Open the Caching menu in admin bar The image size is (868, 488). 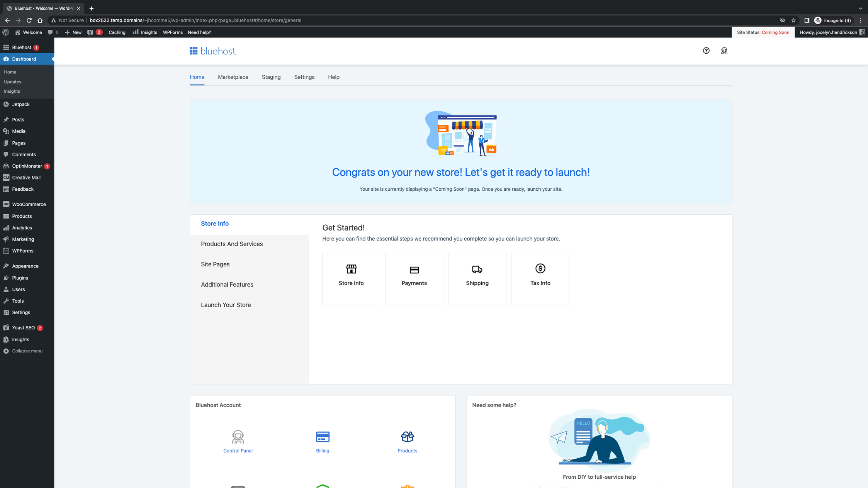point(117,32)
